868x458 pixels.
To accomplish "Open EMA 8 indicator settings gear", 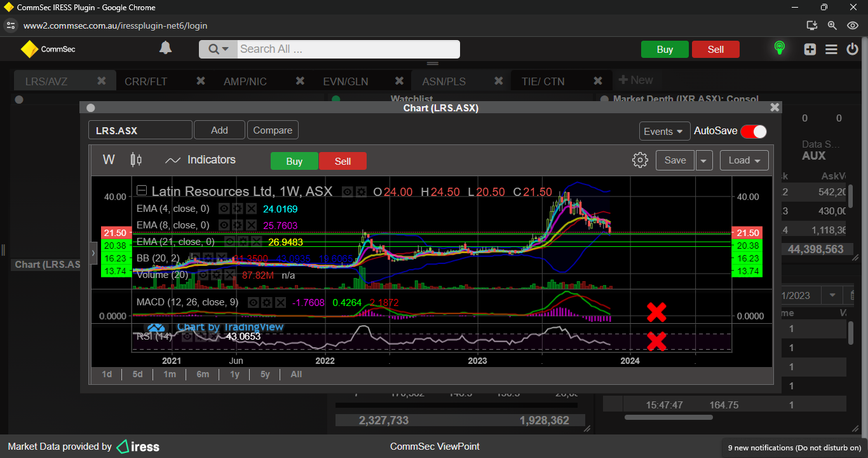I will [237, 225].
